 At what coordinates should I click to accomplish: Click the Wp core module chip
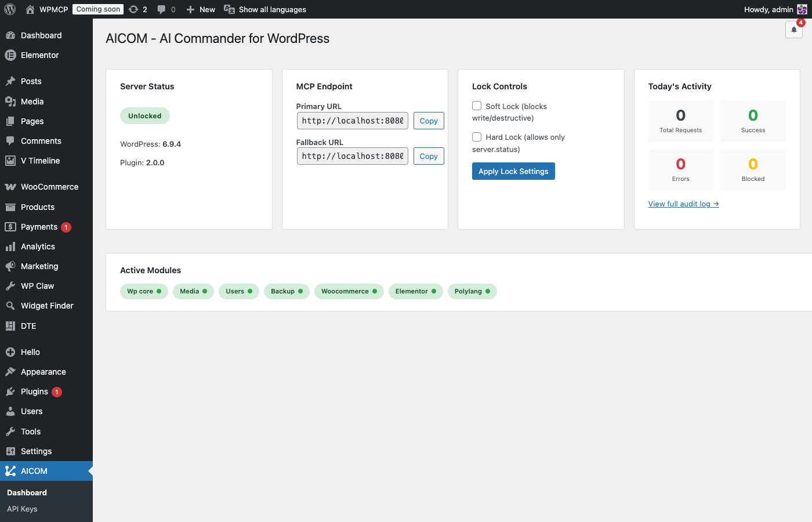144,291
